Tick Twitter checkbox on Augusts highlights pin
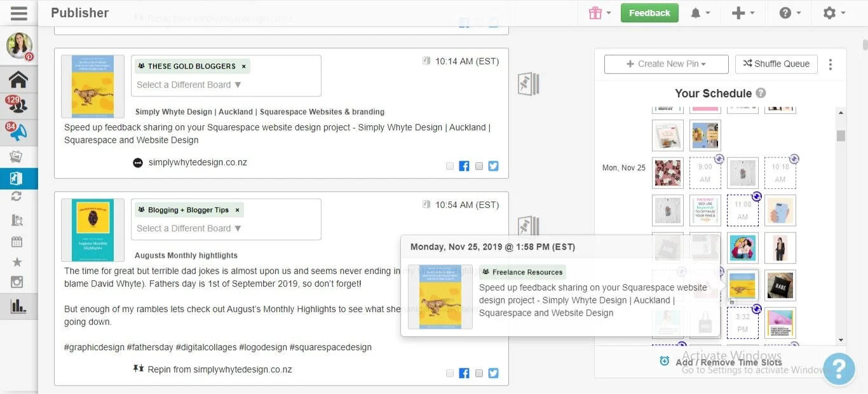868x394 pixels. pyautogui.click(x=479, y=373)
